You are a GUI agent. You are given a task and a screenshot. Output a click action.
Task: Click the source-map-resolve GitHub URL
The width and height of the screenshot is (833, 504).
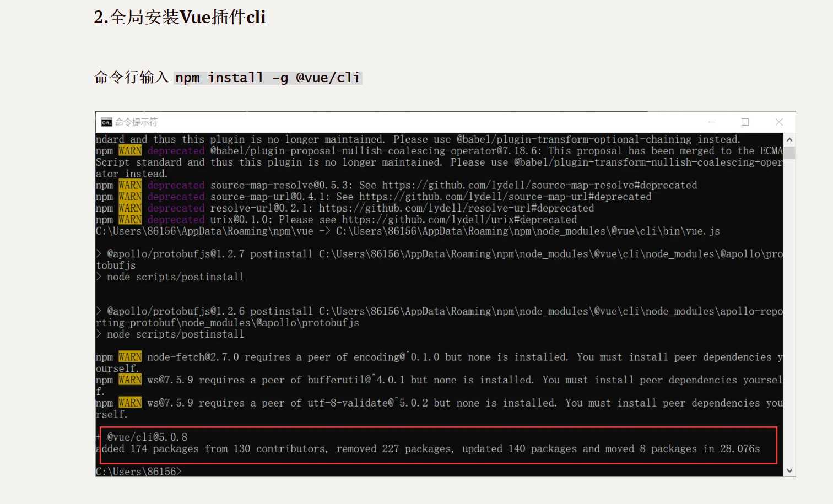pos(539,185)
